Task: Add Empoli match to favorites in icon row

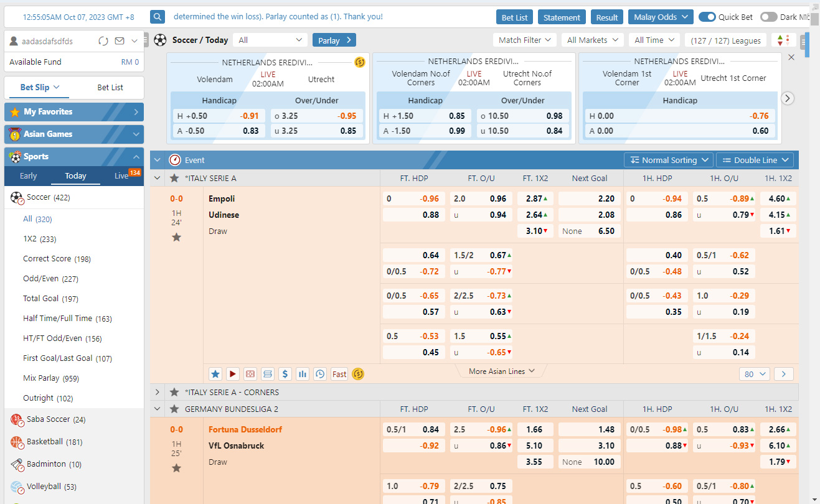Action: (x=215, y=374)
